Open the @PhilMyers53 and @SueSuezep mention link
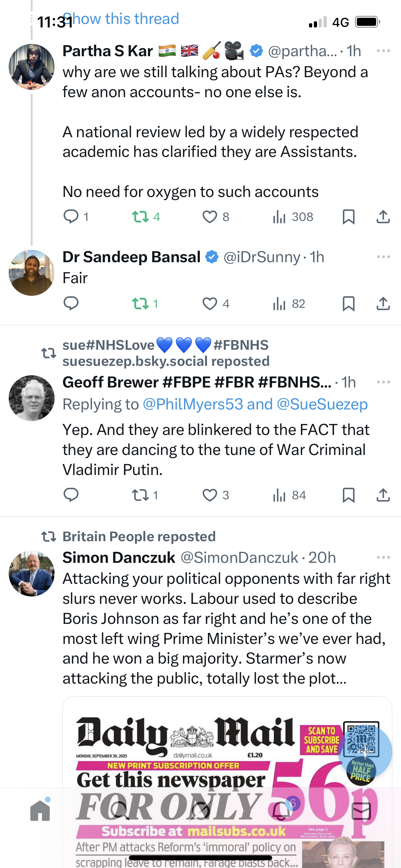The height and width of the screenshot is (868, 401). coord(255,404)
